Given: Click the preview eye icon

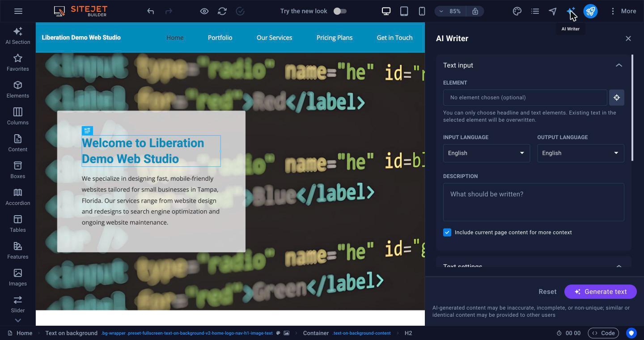Looking at the screenshot, I should pyautogui.click(x=204, y=11).
